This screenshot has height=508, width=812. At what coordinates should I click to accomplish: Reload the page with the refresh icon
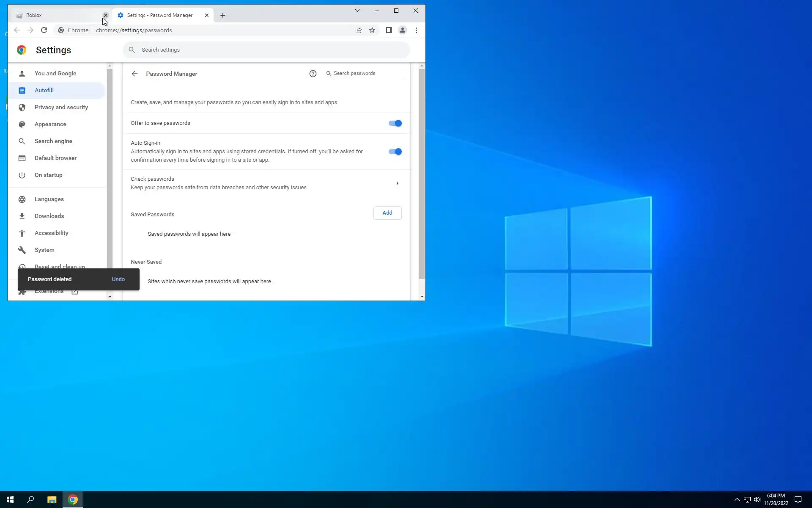point(44,30)
